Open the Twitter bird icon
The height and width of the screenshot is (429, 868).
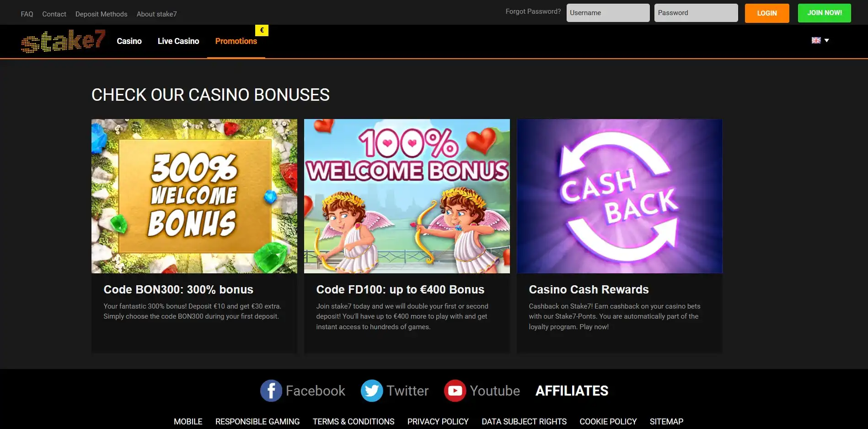[372, 391]
